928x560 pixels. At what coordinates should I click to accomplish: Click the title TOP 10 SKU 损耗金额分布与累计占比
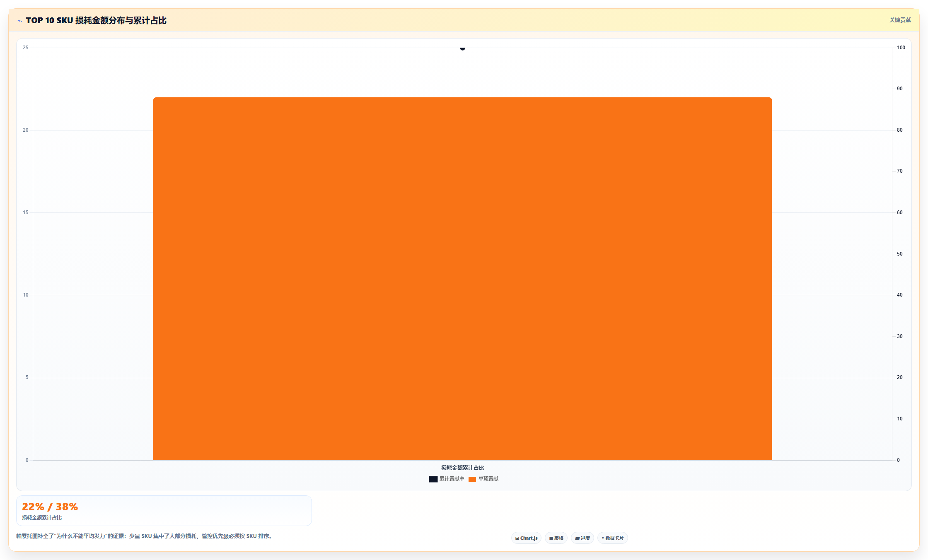coord(96,20)
